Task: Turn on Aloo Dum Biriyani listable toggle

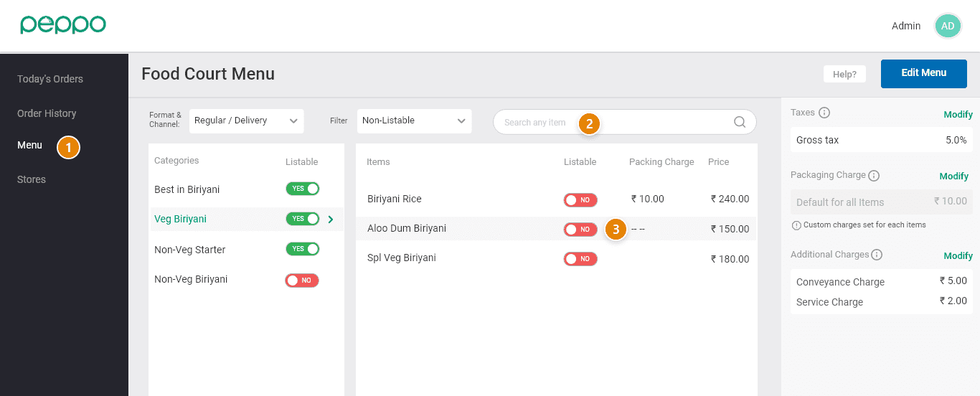Action: [x=580, y=230]
